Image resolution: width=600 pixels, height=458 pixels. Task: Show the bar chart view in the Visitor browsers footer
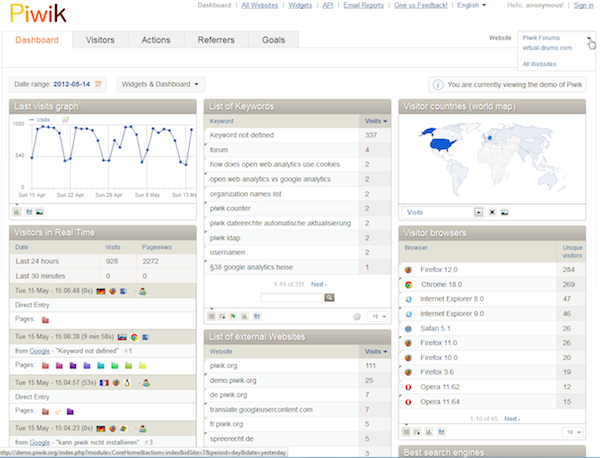tap(429, 432)
